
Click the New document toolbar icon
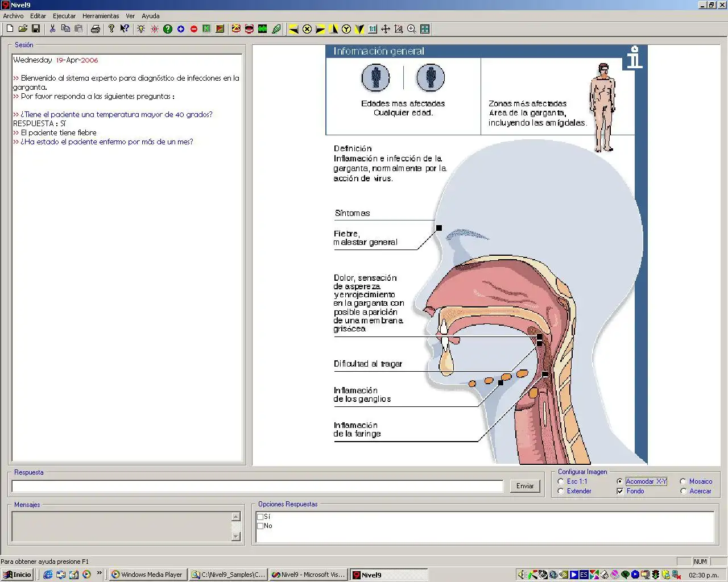point(10,28)
